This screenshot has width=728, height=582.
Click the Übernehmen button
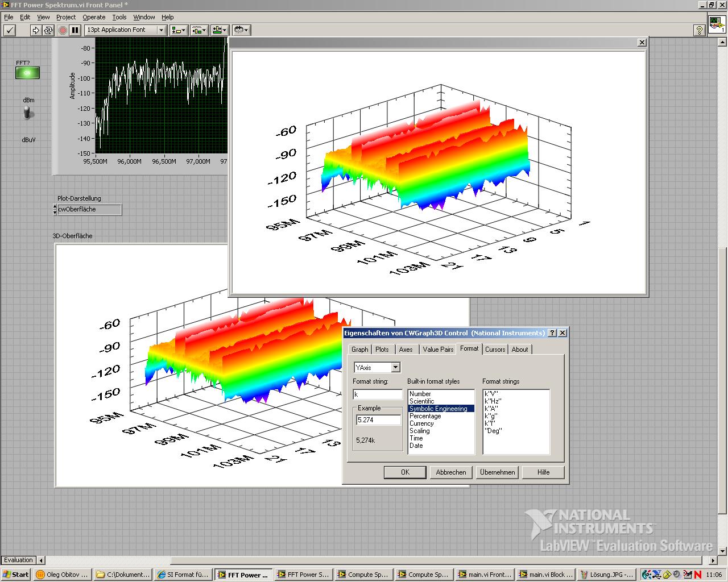[x=497, y=472]
